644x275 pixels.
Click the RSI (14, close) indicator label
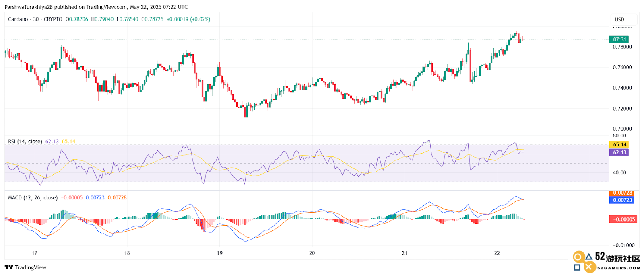tap(25, 142)
